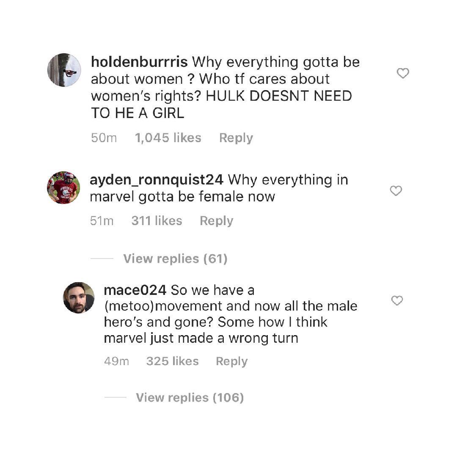View the 311 likes list
This screenshot has width=476, height=476.
(157, 221)
